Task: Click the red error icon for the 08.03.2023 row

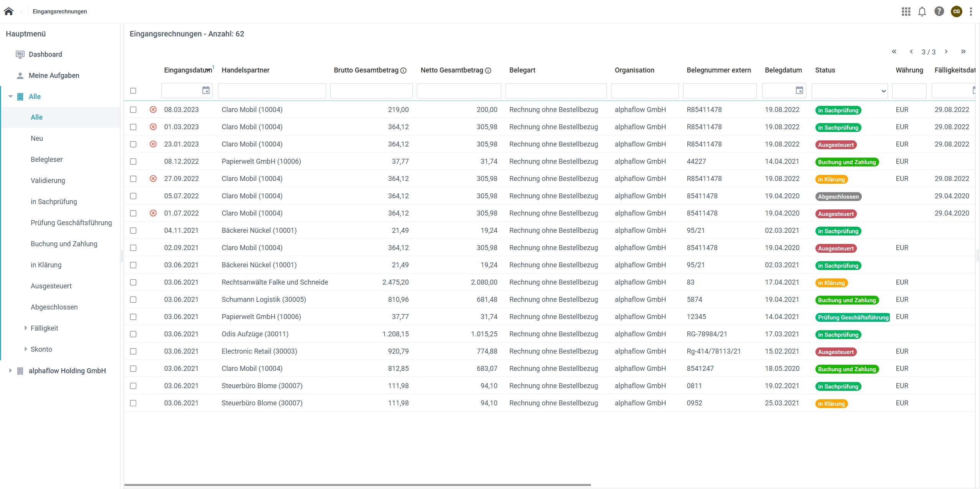Action: [x=153, y=110]
